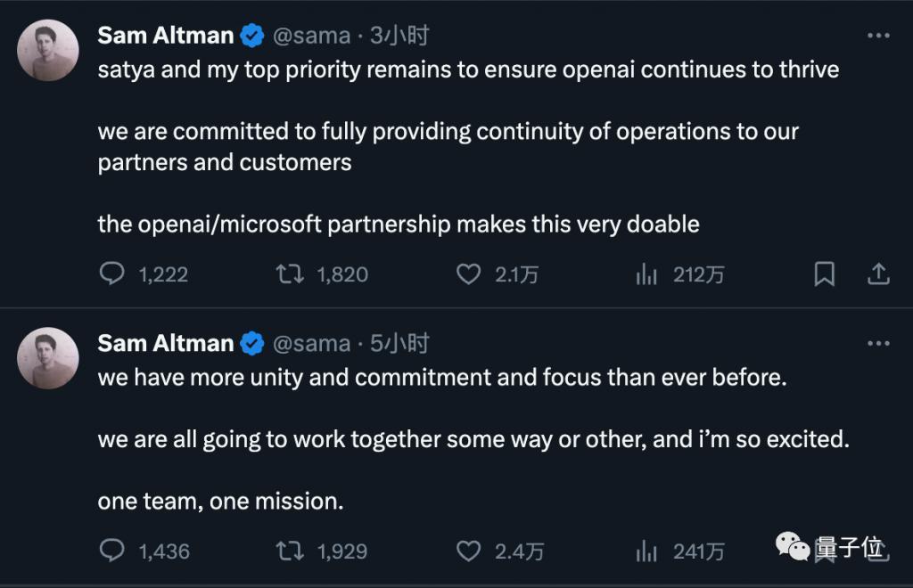This screenshot has height=588, width=913.
Task: View analytics showing 241万 views
Action: point(646,551)
